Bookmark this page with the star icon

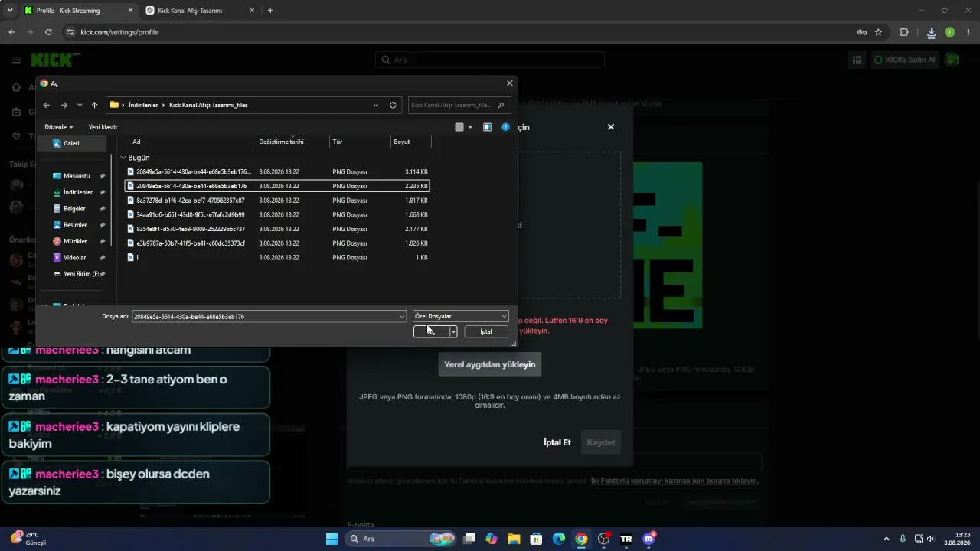[x=878, y=32]
